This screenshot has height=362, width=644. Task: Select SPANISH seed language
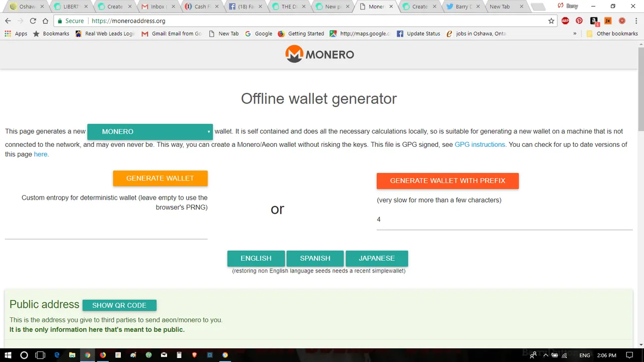(x=315, y=258)
